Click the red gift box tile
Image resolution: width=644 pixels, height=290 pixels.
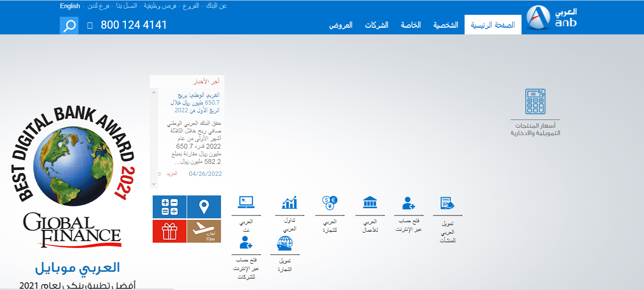coord(169,231)
